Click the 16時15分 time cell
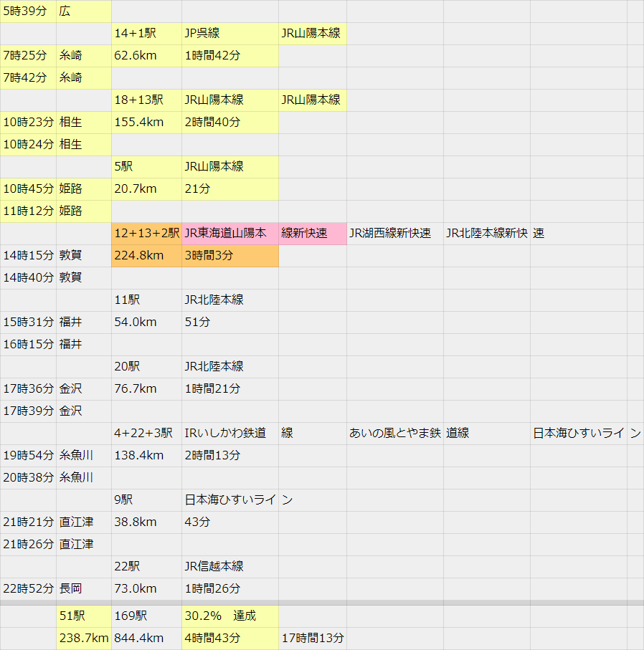The height and width of the screenshot is (650, 644). (x=28, y=345)
